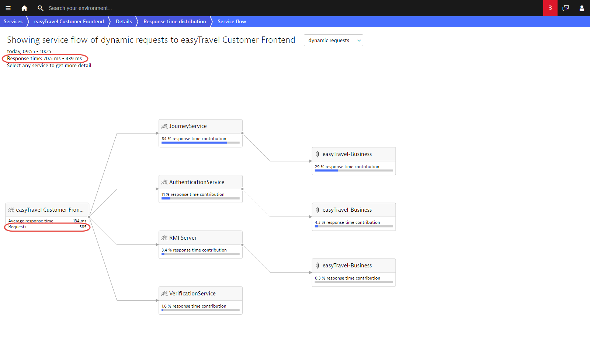
Task: Go to Details breadcrumb
Action: [x=124, y=22]
